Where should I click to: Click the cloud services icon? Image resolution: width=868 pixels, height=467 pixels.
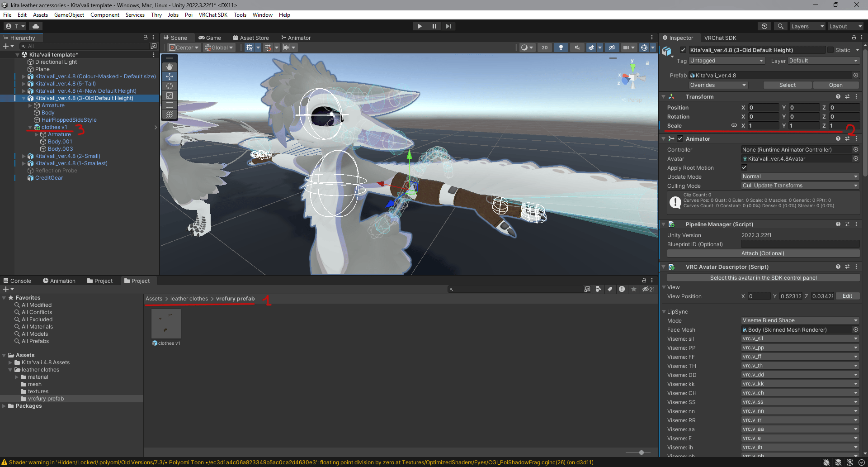[36, 26]
